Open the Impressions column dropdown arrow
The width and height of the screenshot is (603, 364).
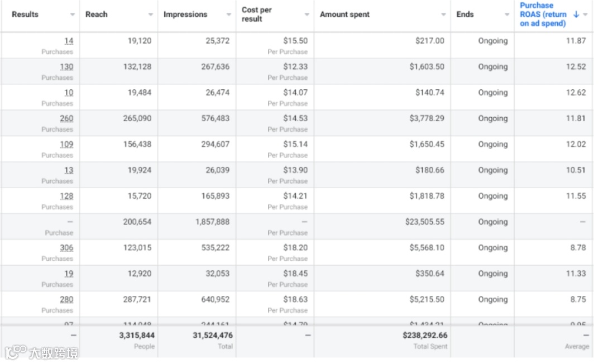tap(229, 15)
